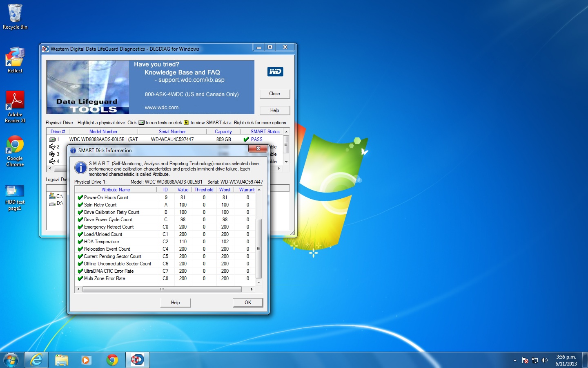Click Help in the Data Lifeguard window
588x368 pixels.
(x=275, y=110)
